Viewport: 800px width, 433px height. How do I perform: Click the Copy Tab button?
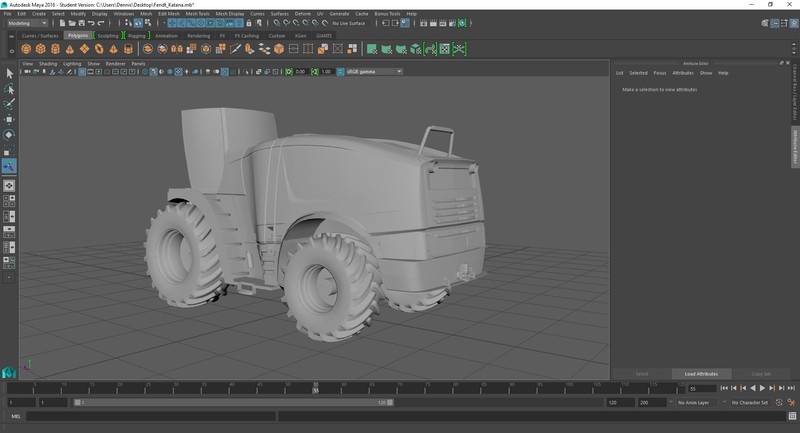pyautogui.click(x=761, y=374)
